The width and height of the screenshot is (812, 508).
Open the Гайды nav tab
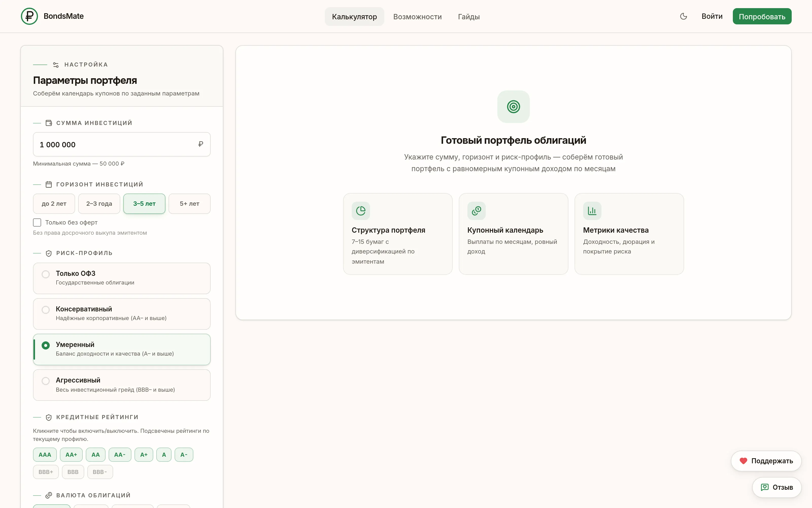coord(469,17)
